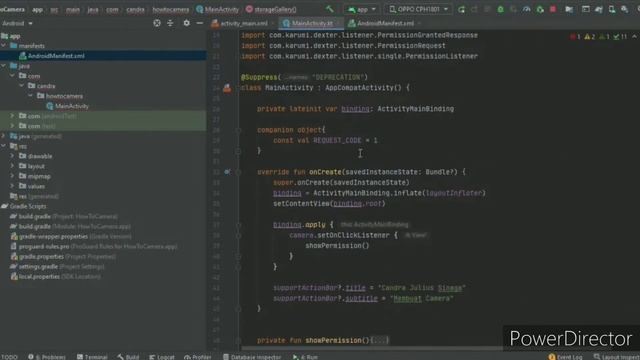Collapse the howtocamera package
This screenshot has height=360, width=640.
(31, 96)
